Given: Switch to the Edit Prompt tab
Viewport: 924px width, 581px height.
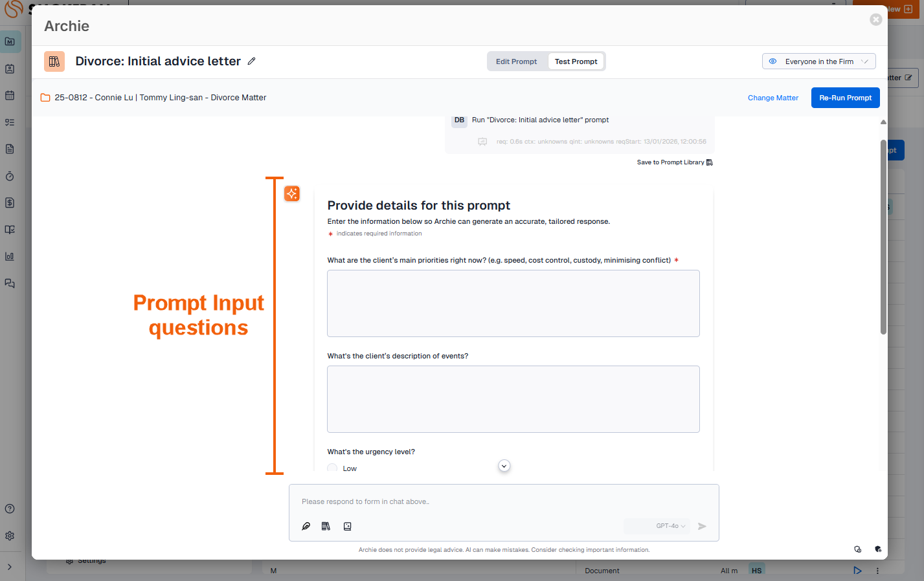Looking at the screenshot, I should point(516,61).
